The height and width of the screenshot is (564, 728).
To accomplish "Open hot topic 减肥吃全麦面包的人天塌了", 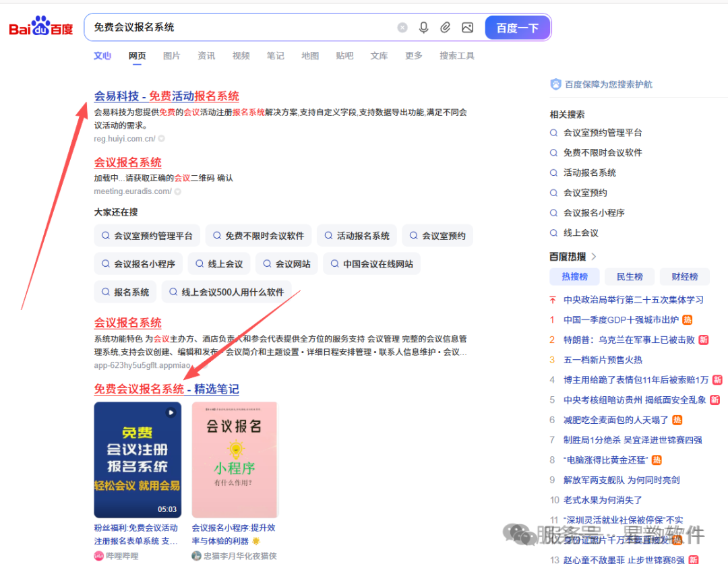I will click(x=615, y=420).
